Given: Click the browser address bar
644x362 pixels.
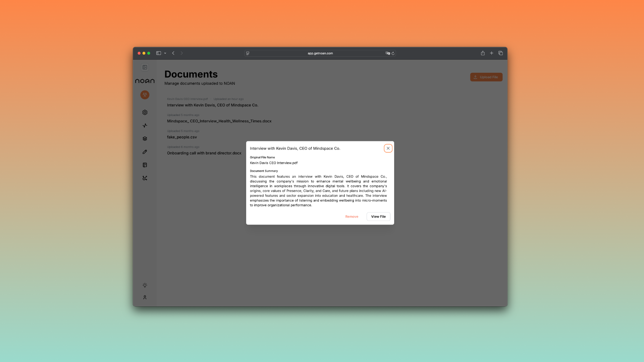Looking at the screenshot, I should 320,53.
